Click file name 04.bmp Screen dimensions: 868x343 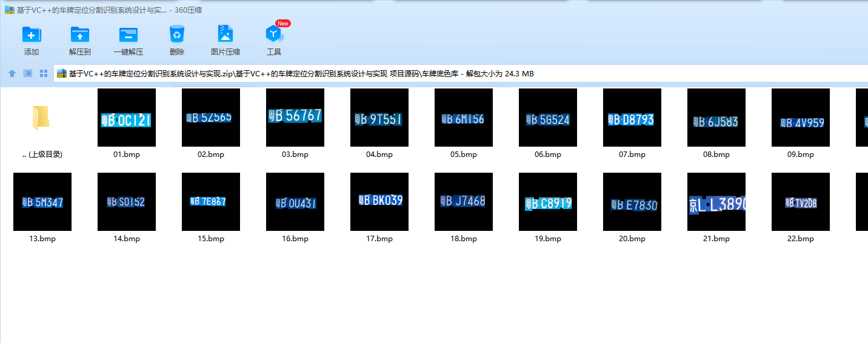tap(379, 155)
